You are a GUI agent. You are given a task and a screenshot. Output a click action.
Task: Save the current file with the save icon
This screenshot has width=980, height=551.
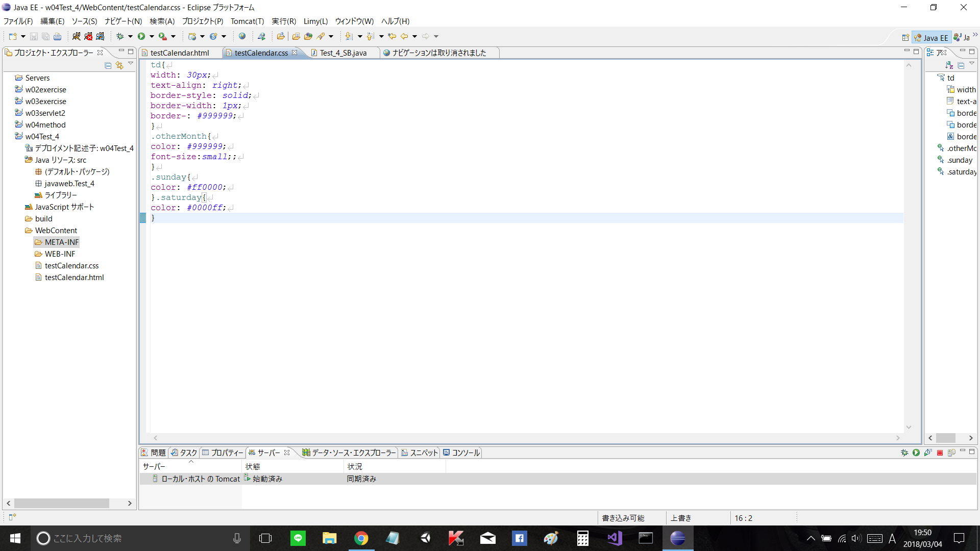[34, 36]
